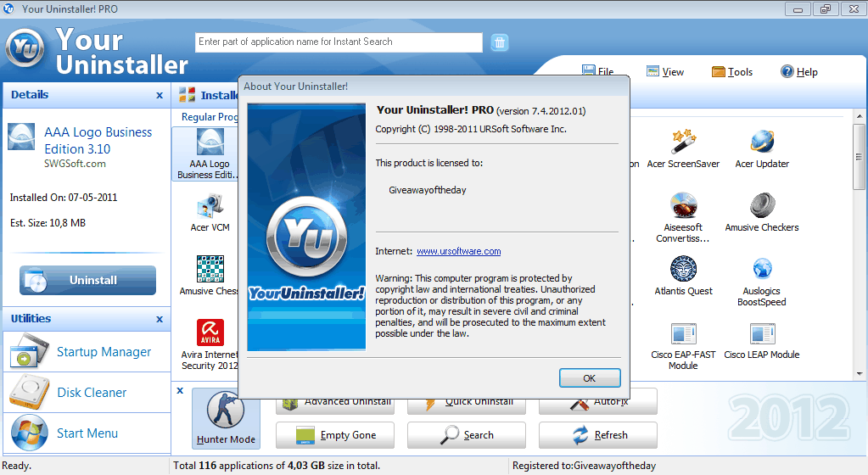Screen dimensions: 868x475
Task: Click the program list vertical scrollbar thumb
Action: coord(860,157)
